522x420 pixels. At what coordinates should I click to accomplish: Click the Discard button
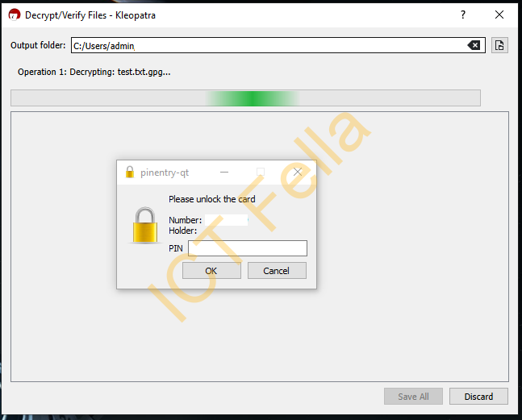pyautogui.click(x=478, y=397)
